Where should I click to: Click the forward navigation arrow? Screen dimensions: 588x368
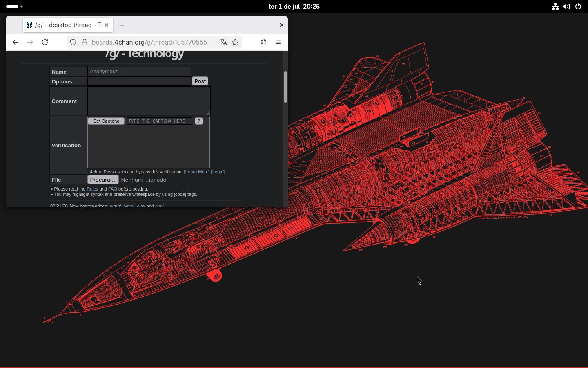click(30, 42)
